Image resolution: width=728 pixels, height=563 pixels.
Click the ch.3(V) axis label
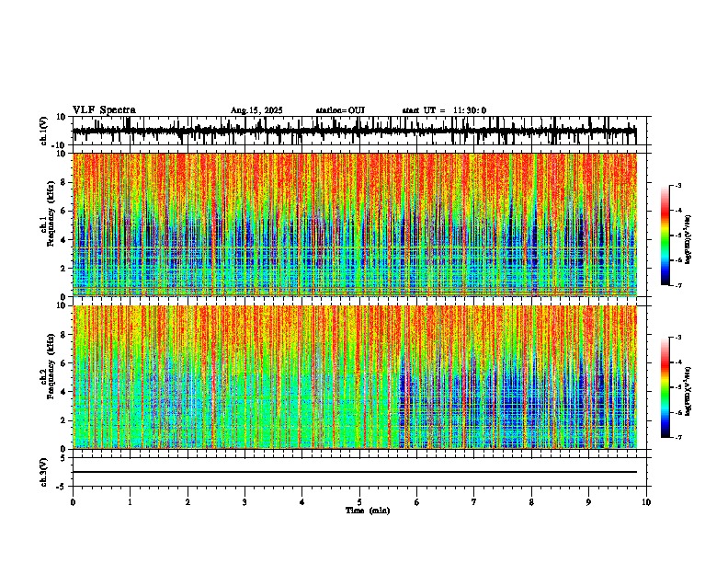pos(45,472)
